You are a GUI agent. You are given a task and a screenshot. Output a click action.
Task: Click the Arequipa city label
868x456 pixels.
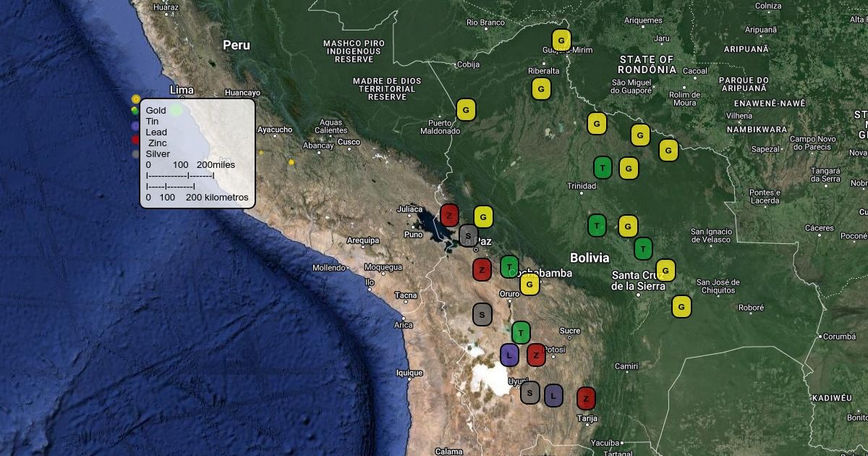363,240
